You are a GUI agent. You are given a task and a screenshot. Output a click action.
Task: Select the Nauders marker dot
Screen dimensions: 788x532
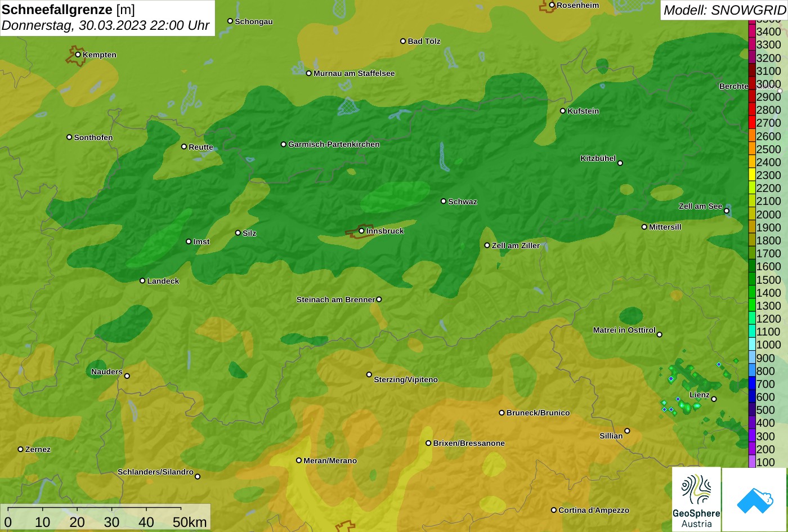127,376
